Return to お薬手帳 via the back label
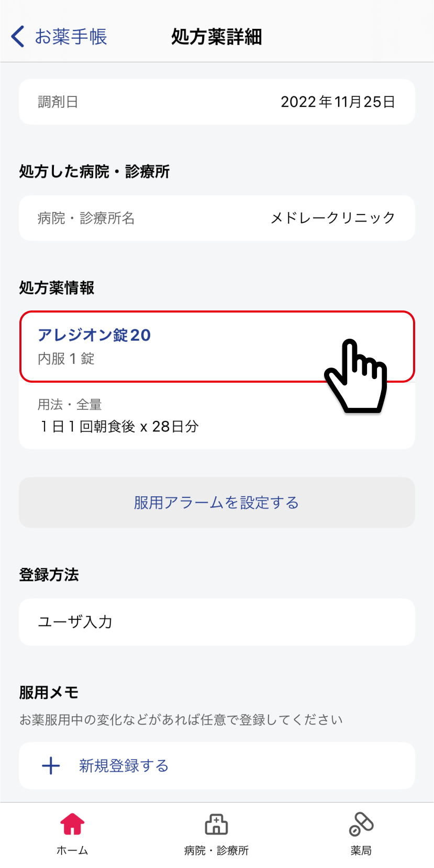The width and height of the screenshot is (434, 868). tap(71, 37)
